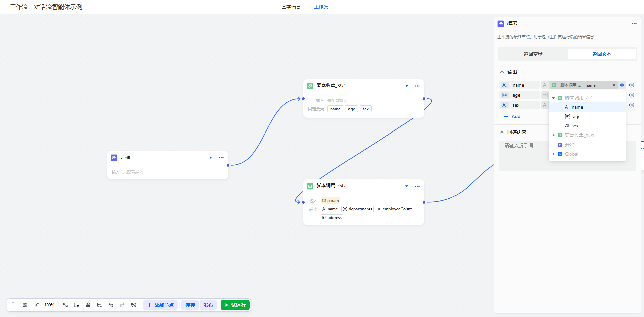
Task: Open version history clock icon
Action: point(134,305)
